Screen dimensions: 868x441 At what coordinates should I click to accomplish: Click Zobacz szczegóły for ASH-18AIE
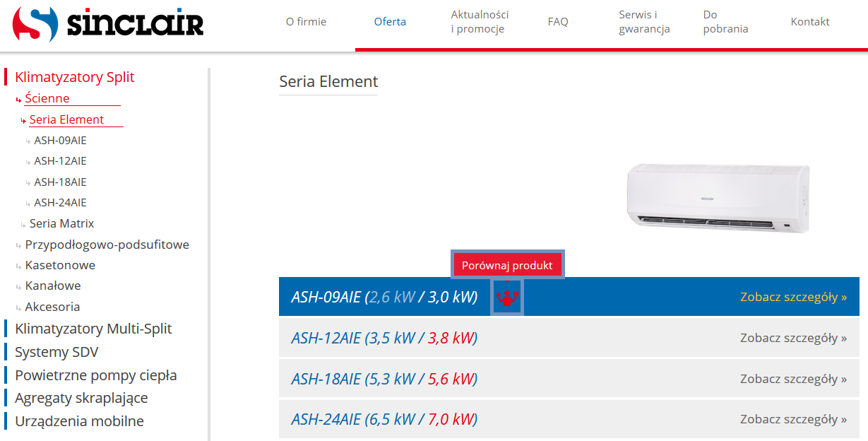[x=793, y=379]
